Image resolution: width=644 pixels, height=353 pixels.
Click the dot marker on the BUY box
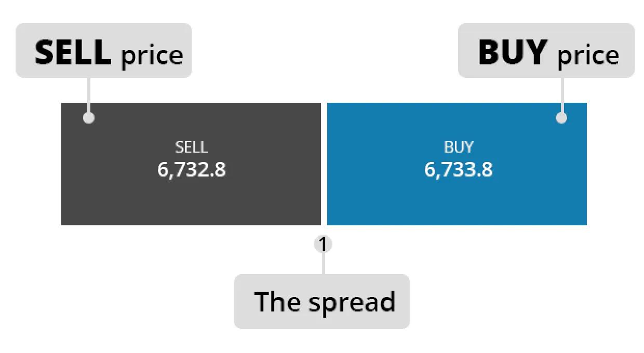pyautogui.click(x=561, y=118)
